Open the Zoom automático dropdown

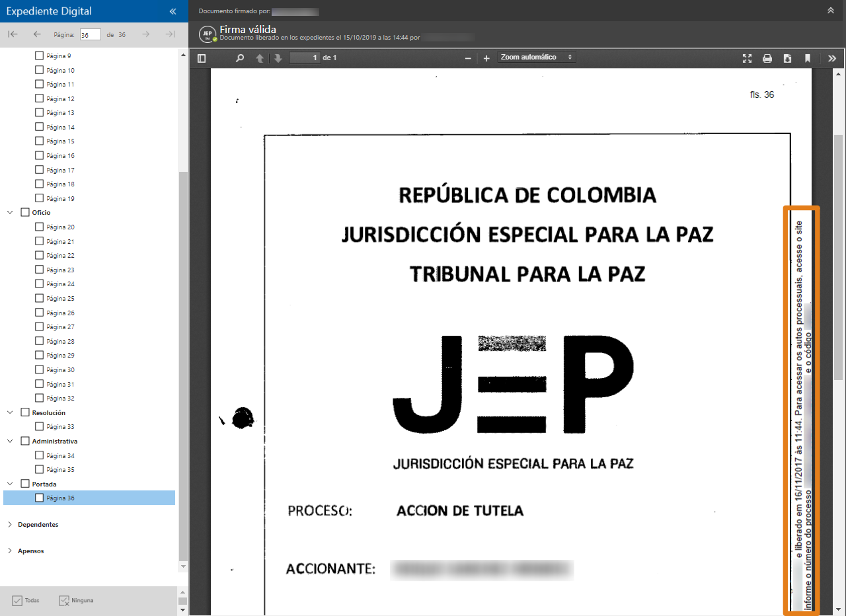[537, 58]
